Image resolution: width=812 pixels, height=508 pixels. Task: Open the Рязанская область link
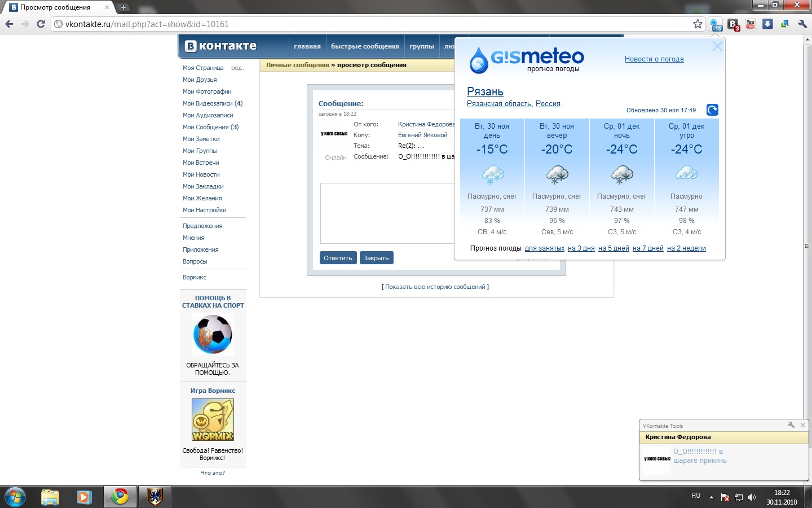(x=499, y=104)
